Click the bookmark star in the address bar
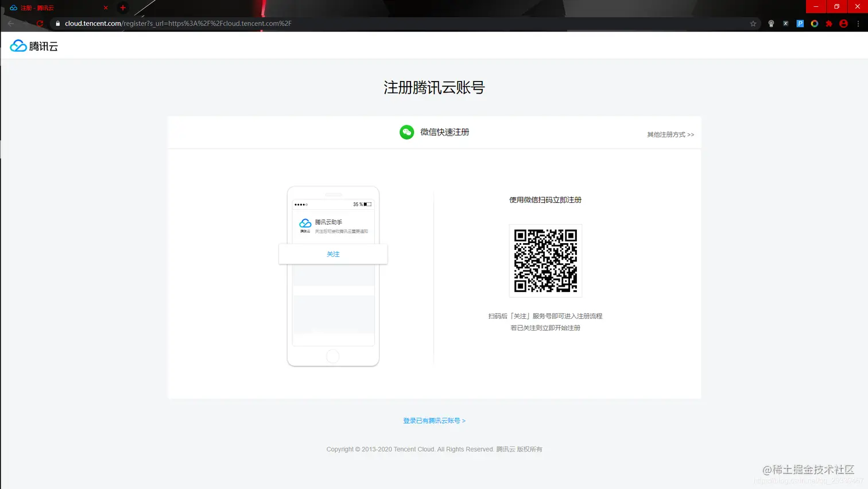 tap(752, 24)
